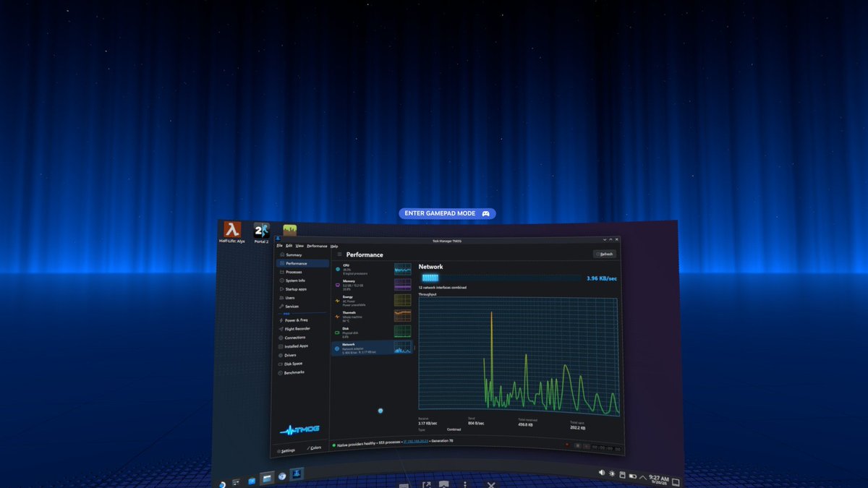This screenshot has height=488, width=868.
Task: Click the Disk mini graph thumbnail
Action: pyautogui.click(x=403, y=332)
